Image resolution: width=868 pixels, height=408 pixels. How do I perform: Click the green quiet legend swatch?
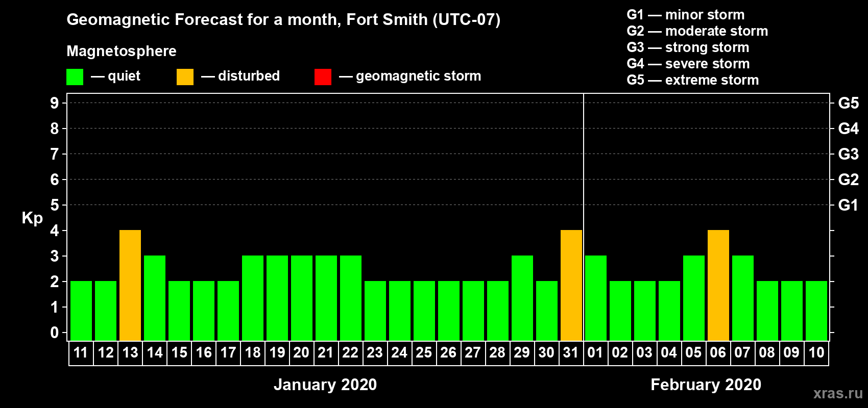point(75,77)
